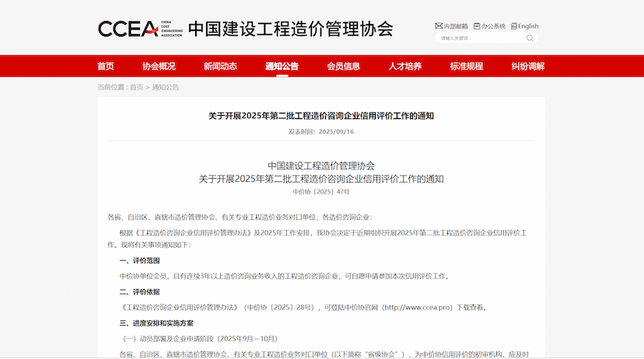Click the section heading 一、评价范围
The height and width of the screenshot is (359, 644).
click(140, 260)
